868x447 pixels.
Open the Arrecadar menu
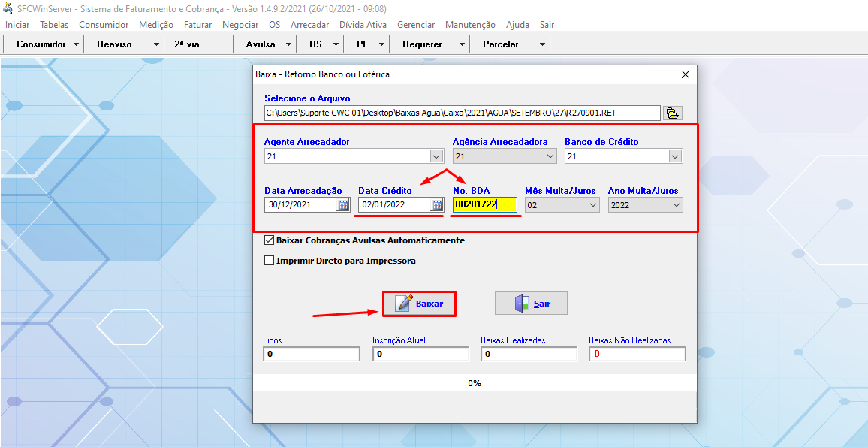click(x=309, y=25)
